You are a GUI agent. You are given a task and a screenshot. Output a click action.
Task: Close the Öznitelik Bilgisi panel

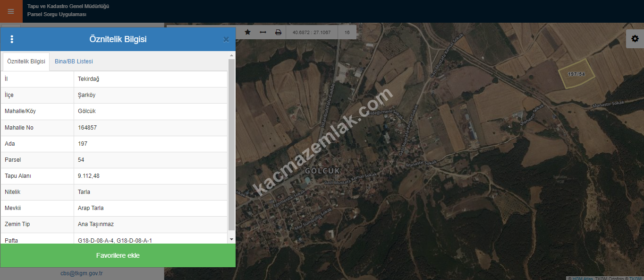[x=226, y=40]
